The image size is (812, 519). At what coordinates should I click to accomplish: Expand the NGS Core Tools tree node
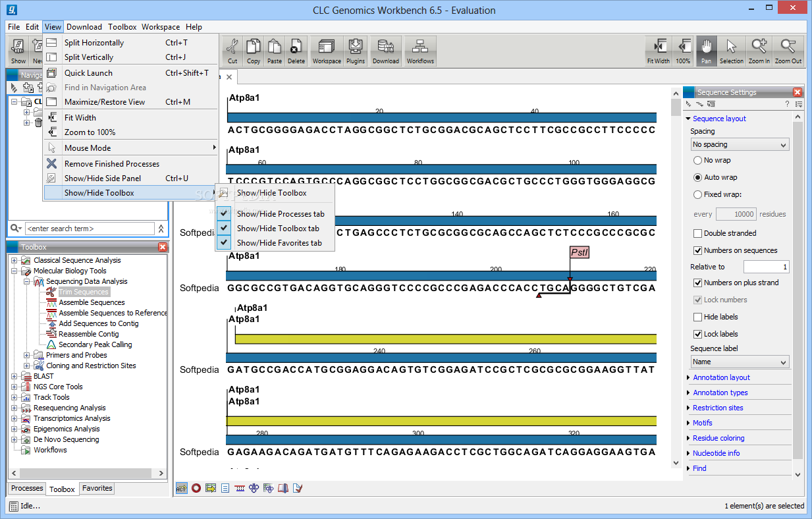tap(14, 387)
